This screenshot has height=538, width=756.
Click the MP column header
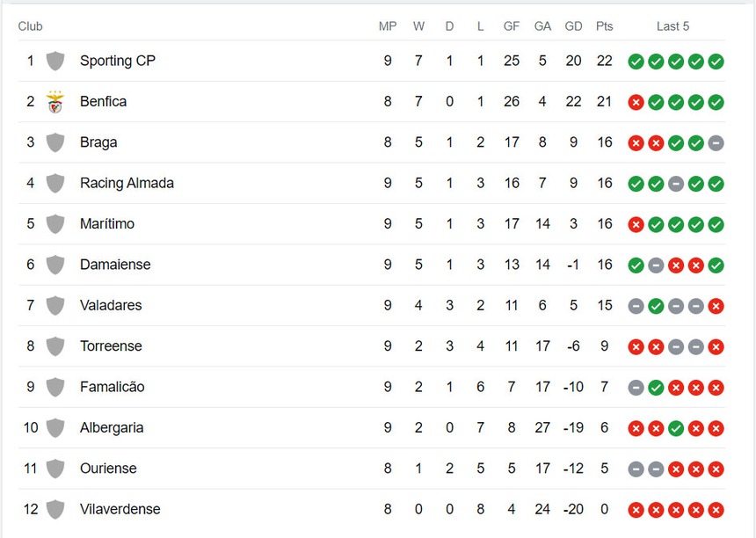(x=388, y=26)
